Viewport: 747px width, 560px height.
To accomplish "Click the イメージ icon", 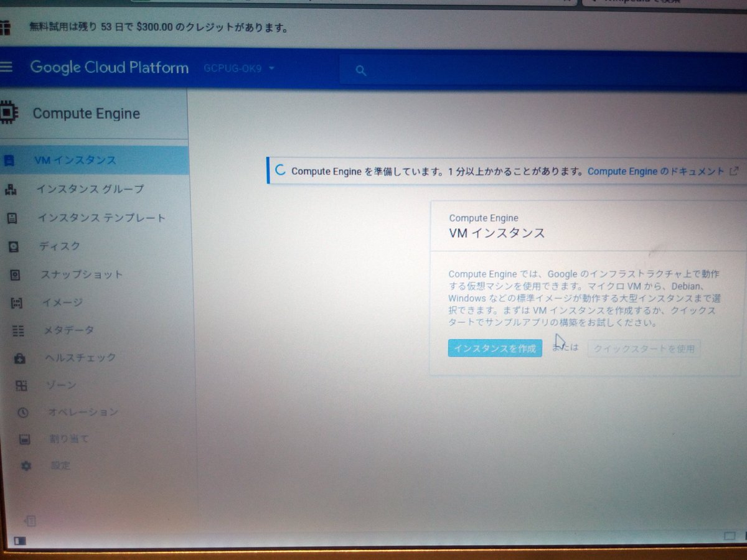I will (x=17, y=303).
